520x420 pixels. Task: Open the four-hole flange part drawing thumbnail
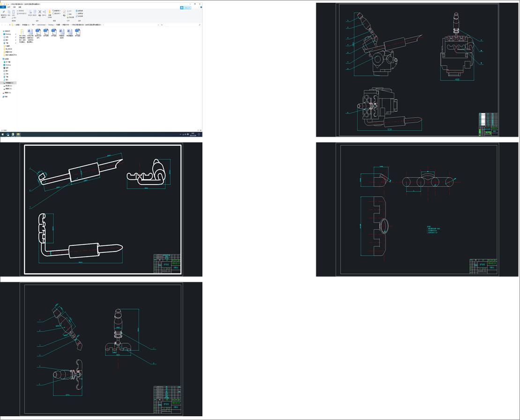[417, 209]
